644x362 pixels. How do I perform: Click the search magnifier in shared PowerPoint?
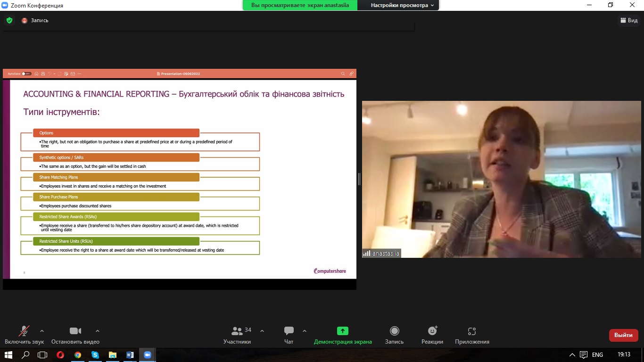[x=343, y=74]
